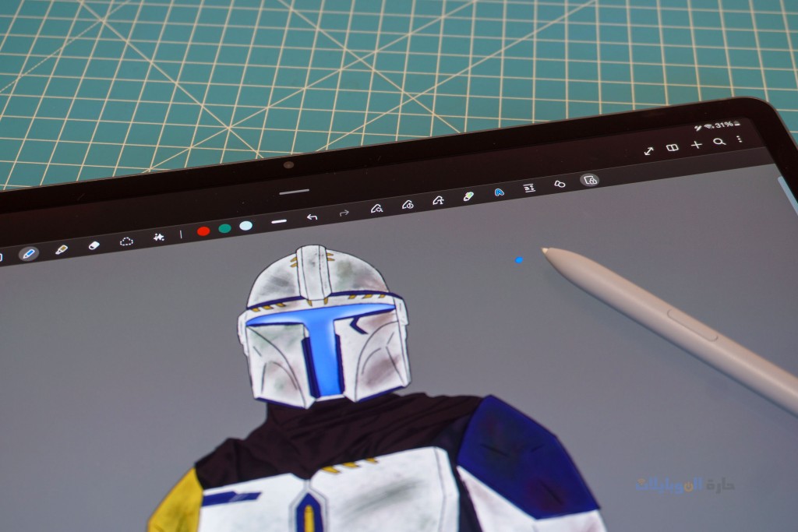
Task: Tap the blue letter A icon
Action: click(x=500, y=192)
